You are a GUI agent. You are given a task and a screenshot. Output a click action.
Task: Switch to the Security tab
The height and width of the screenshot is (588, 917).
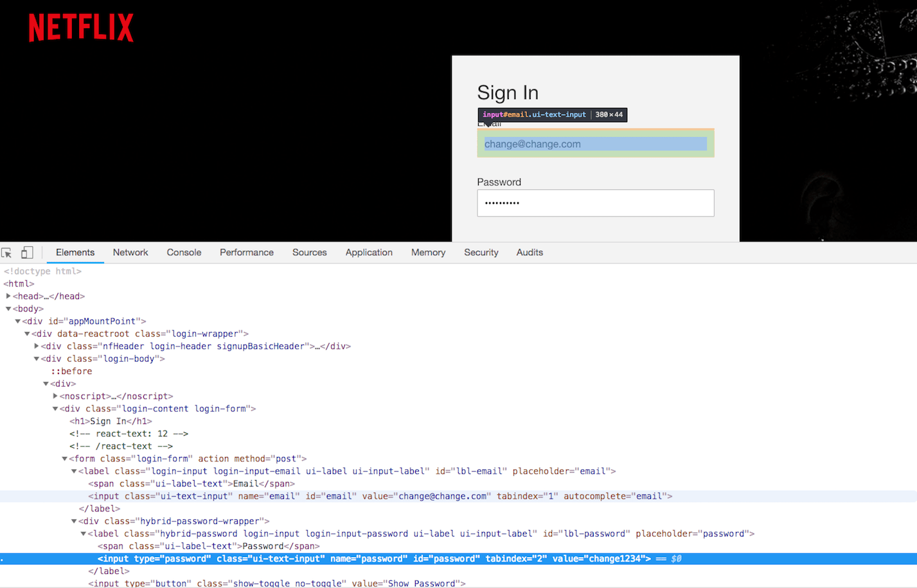[481, 253]
